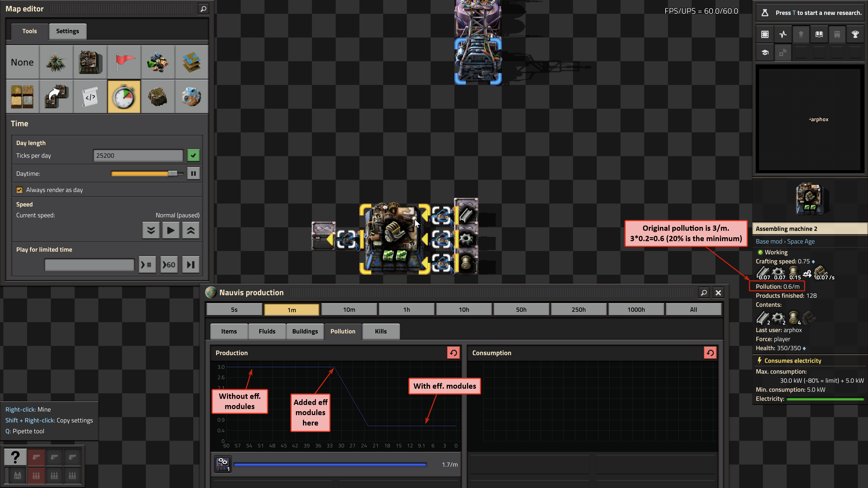Click the minimap display panel
Viewport: 868px width, 488px height.
coord(810,119)
